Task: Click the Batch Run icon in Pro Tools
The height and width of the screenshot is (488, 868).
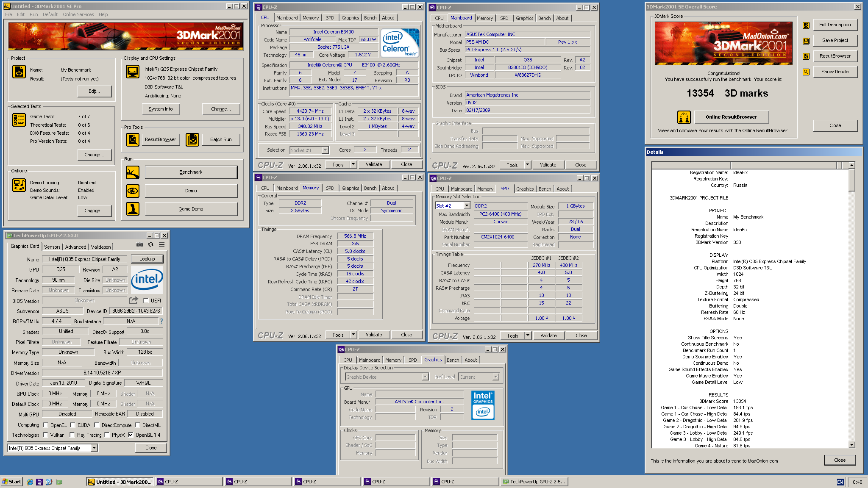Action: point(192,139)
